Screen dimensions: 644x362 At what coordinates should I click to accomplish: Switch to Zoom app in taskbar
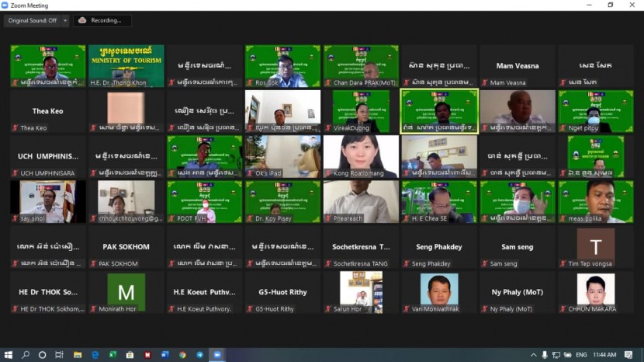coord(217,355)
